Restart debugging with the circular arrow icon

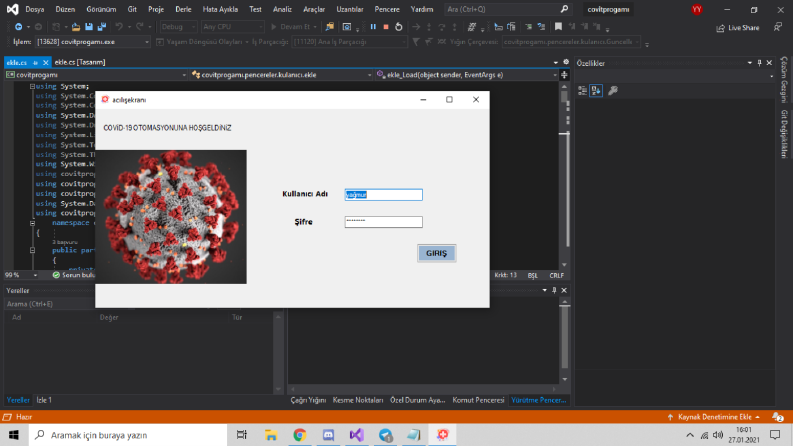pyautogui.click(x=399, y=27)
